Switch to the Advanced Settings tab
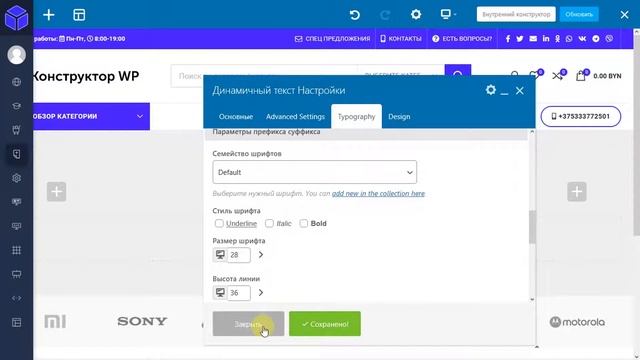This screenshot has width=640, height=360. [x=295, y=117]
